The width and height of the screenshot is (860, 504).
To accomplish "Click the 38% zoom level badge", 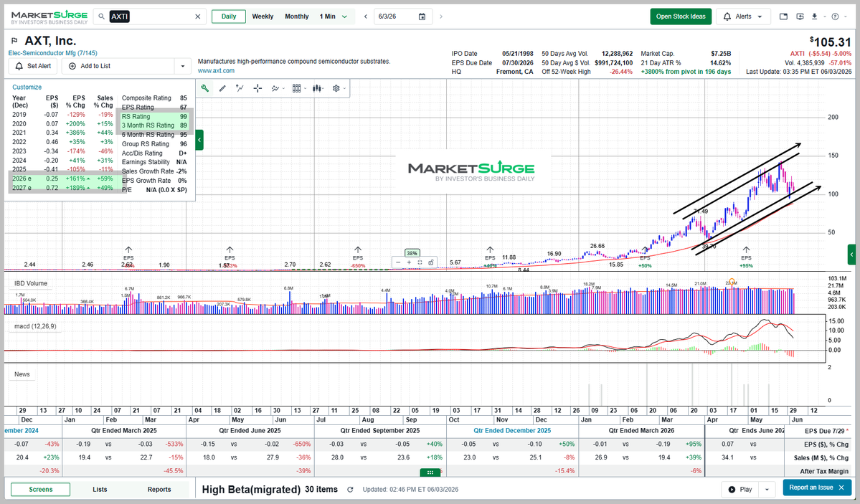I will pos(412,253).
